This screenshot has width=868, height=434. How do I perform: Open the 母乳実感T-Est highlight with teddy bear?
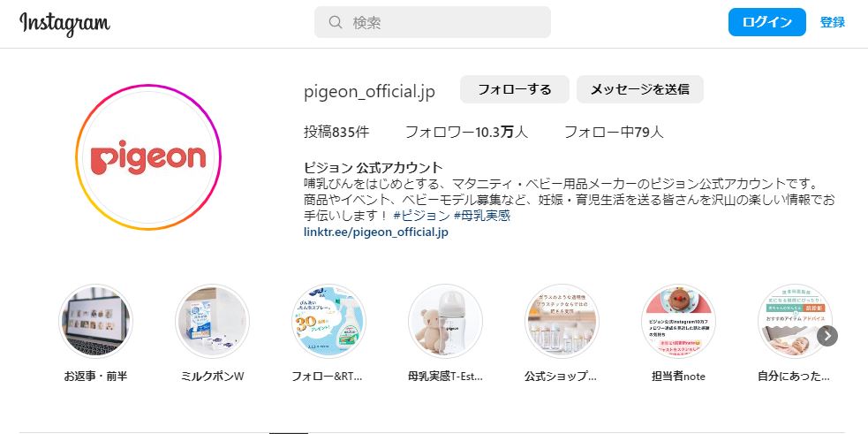tap(446, 322)
